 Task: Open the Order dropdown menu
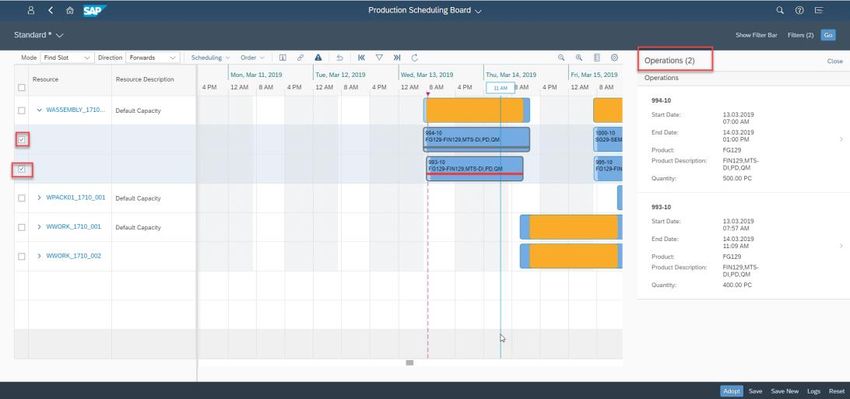[x=252, y=57]
